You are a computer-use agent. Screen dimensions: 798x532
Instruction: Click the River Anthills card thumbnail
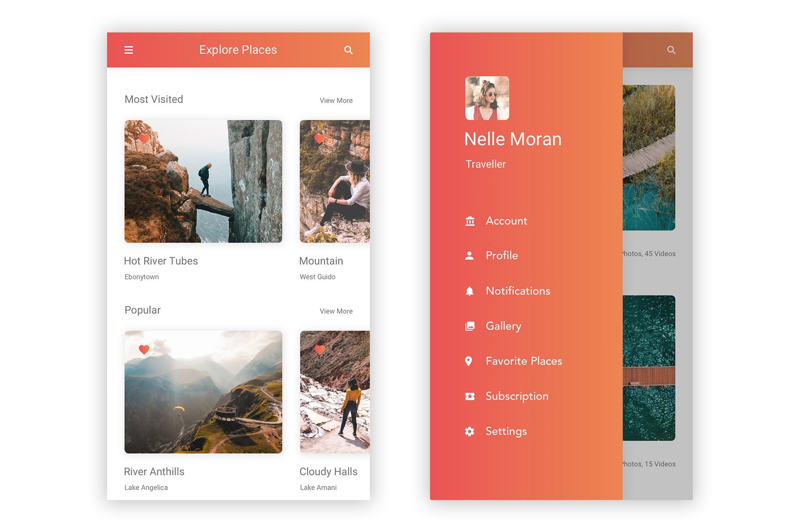203,393
